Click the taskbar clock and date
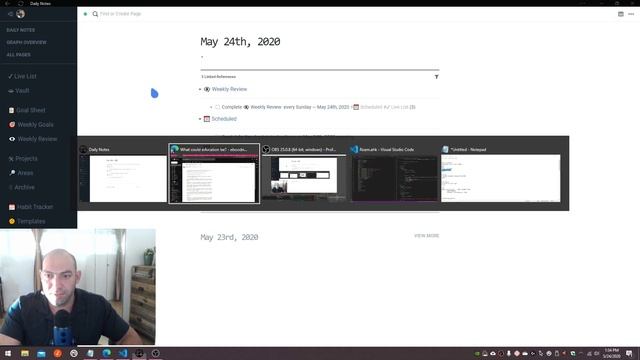The width and height of the screenshot is (640, 360). [612, 353]
